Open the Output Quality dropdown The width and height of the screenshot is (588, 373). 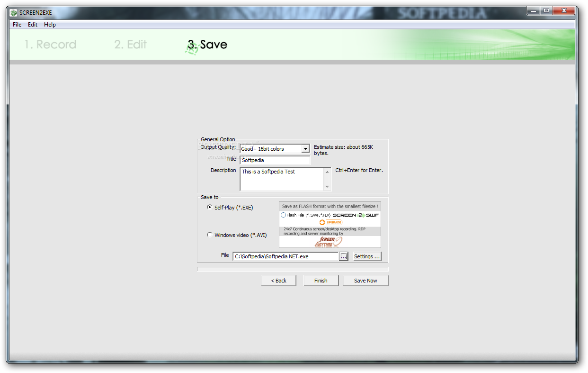305,149
